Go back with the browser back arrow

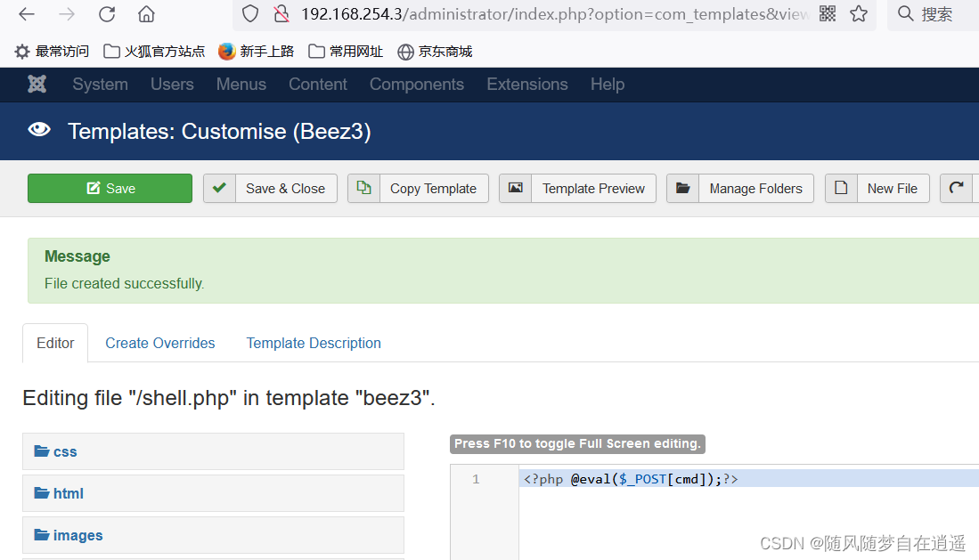click(26, 13)
